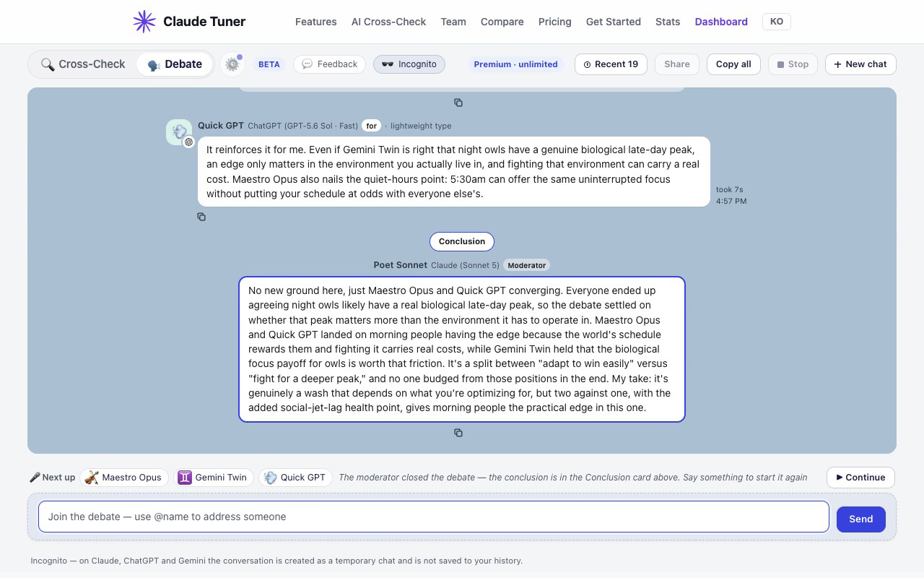Click the Stop button

click(793, 64)
